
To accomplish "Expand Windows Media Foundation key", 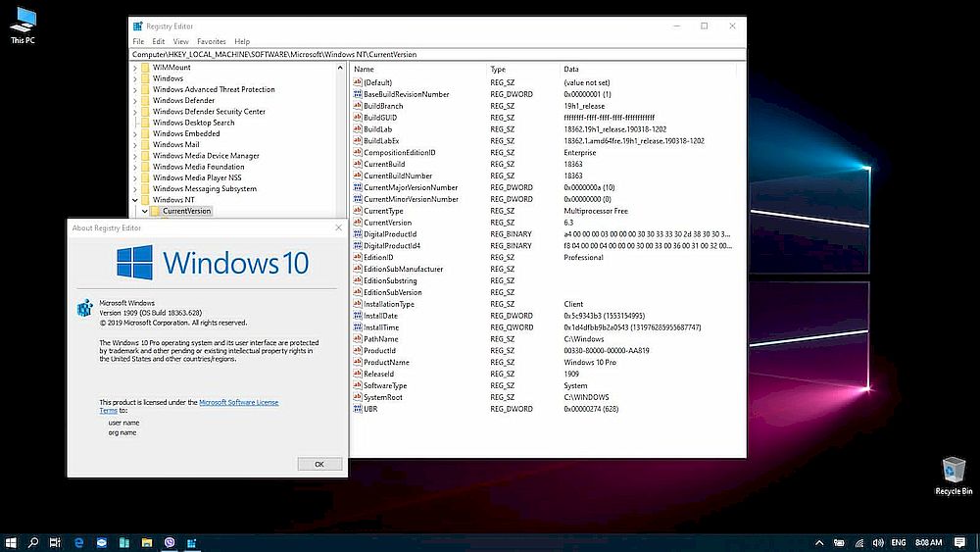I will click(x=135, y=167).
